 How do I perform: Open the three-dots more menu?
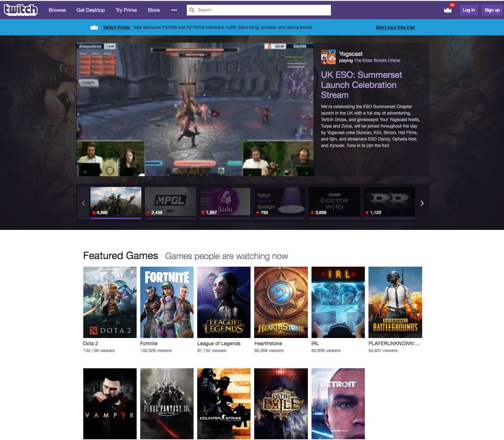174,10
